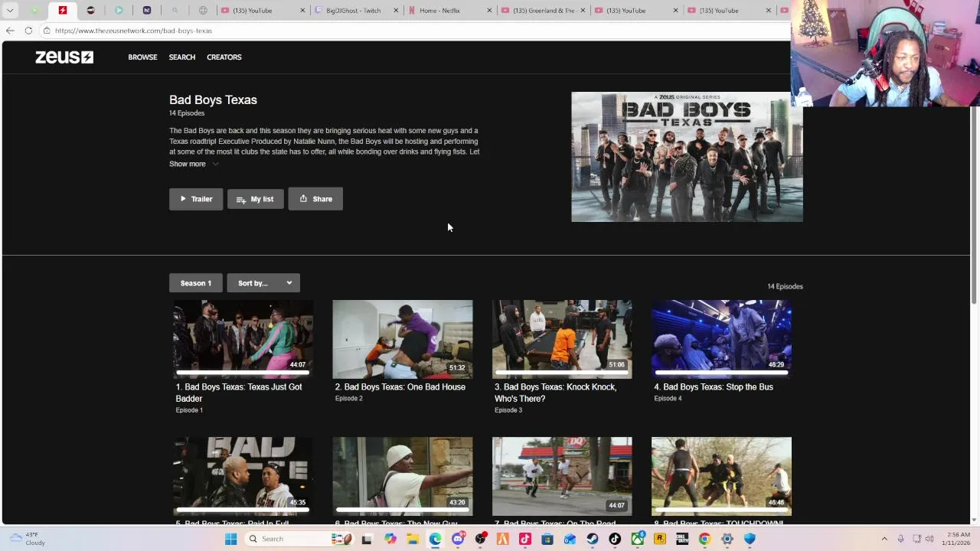Share the Bad Boys Texas series
This screenshot has height=551, width=980.
click(315, 199)
